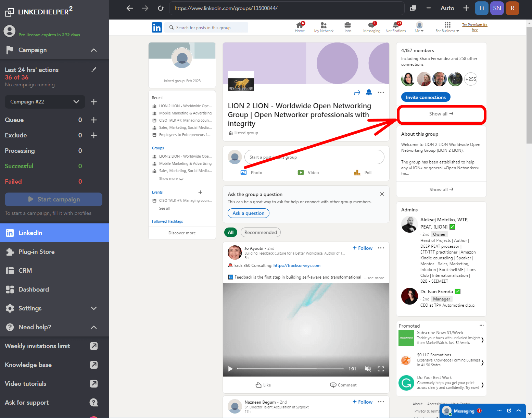The height and width of the screenshot is (418, 532).
Task: Open LinkedIn Notifications bell icon
Action: point(395,27)
